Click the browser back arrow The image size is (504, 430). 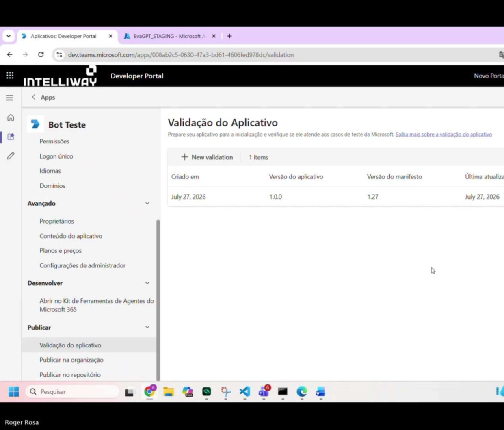[10, 54]
